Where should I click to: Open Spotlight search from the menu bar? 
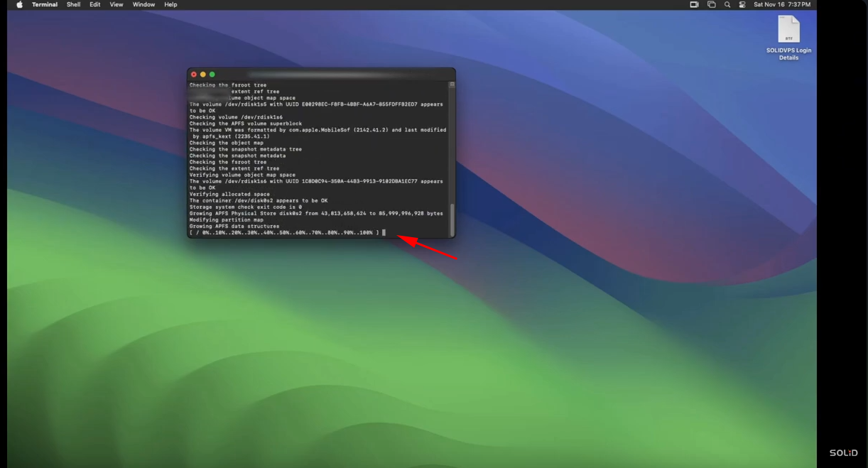pyautogui.click(x=727, y=4)
